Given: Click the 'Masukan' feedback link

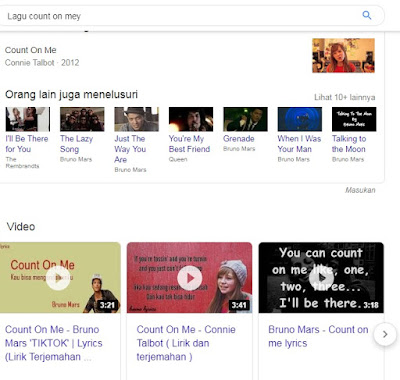Looking at the screenshot, I should (360, 190).
